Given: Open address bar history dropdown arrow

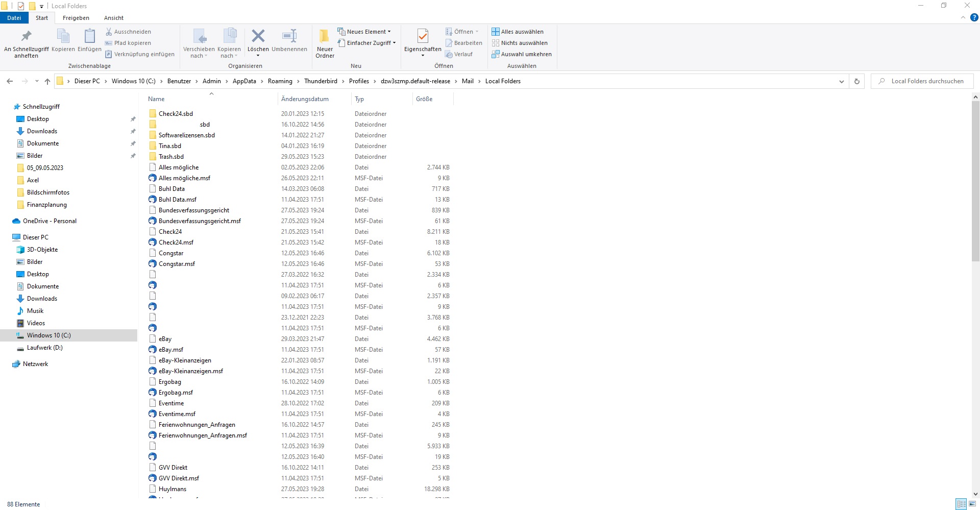Looking at the screenshot, I should (x=841, y=81).
